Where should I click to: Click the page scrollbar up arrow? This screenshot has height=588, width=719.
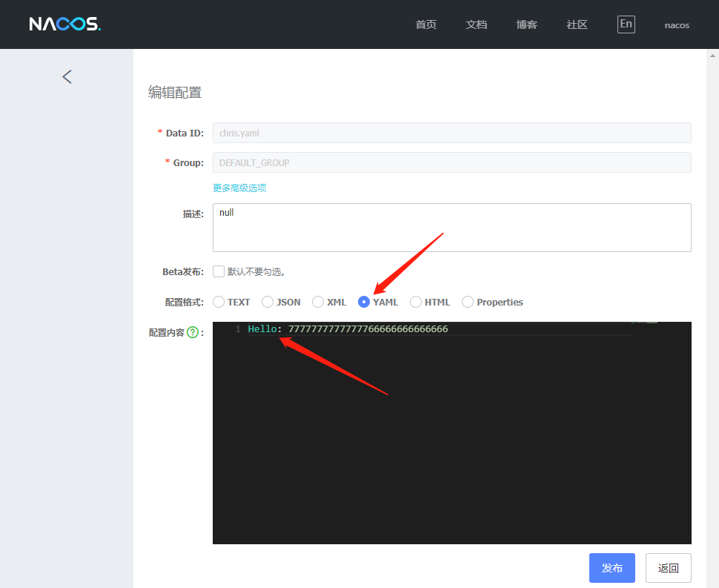712,56
